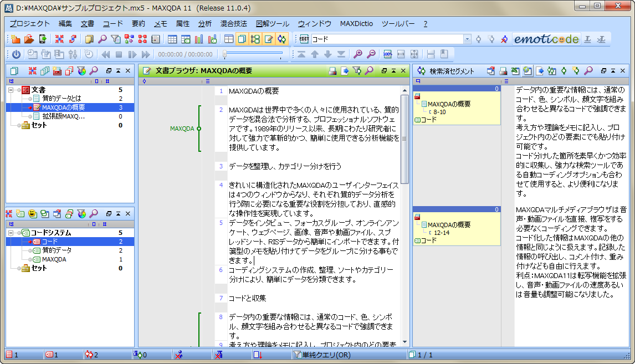Viewport: 635px width, 364px height.
Task: Click the search icon in Code System panel
Action: (x=94, y=213)
